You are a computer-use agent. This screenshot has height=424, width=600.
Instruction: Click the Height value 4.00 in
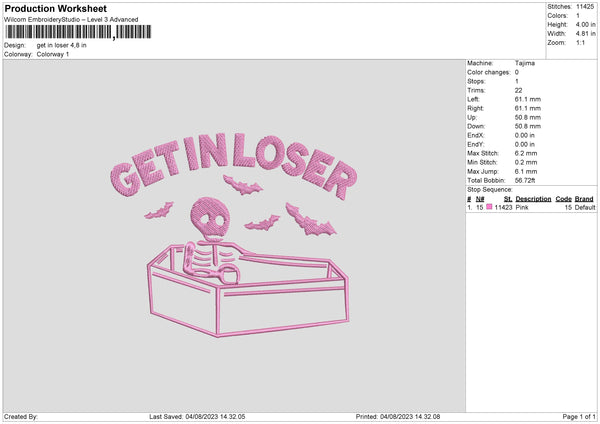[x=585, y=24]
